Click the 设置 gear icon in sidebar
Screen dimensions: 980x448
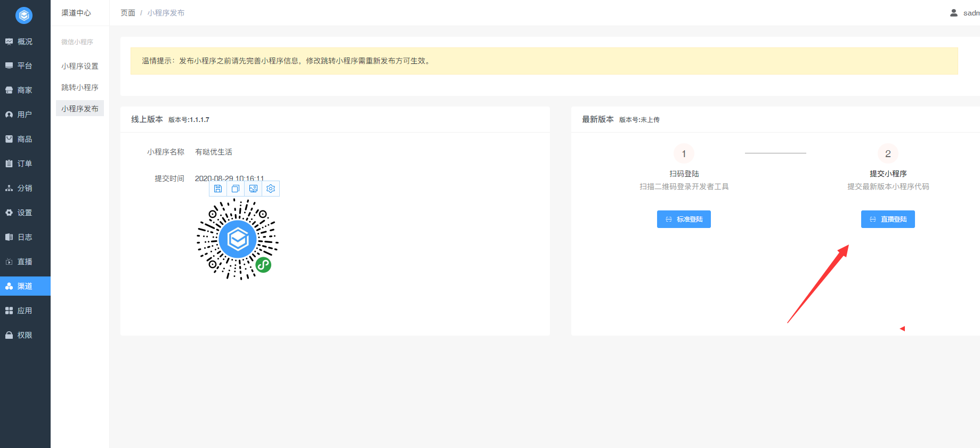(9, 213)
